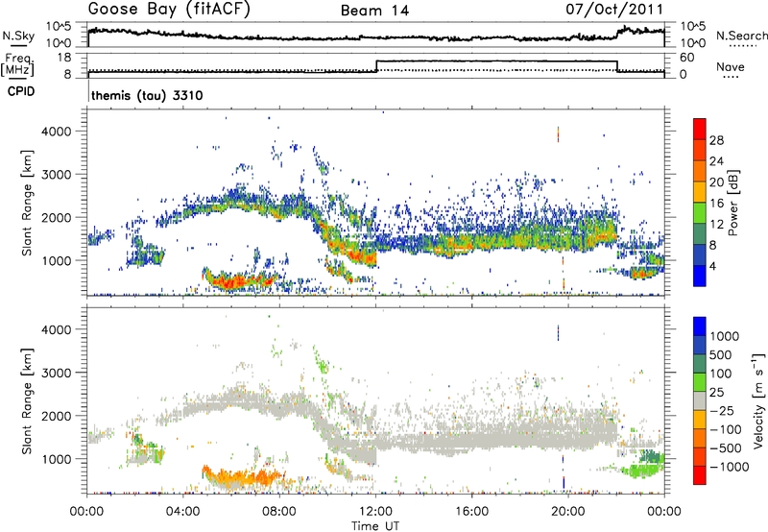Click velocity colorbar tick label '-1000'

(x=729, y=467)
